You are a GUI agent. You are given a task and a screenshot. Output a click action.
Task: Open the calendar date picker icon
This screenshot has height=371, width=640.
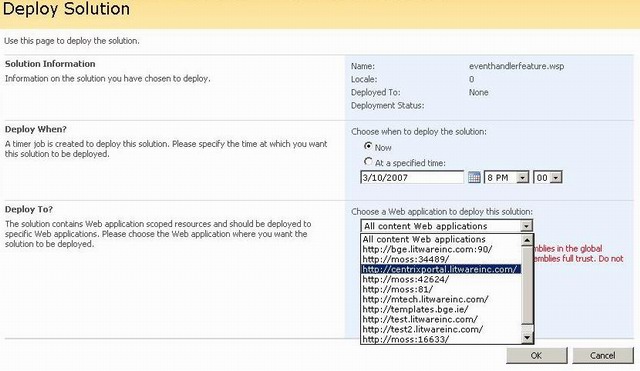pos(474,177)
